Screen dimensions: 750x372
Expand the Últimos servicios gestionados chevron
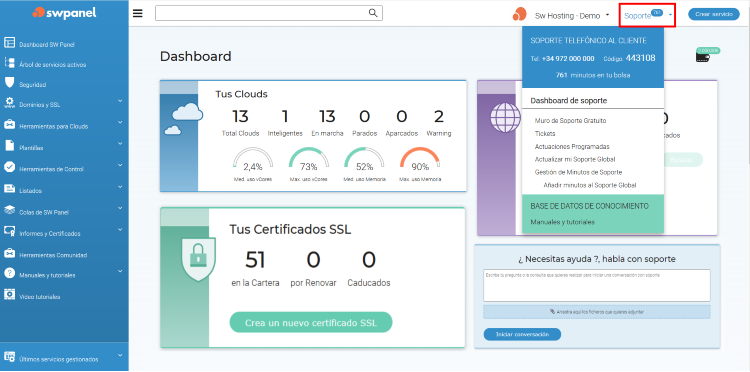pyautogui.click(x=120, y=355)
